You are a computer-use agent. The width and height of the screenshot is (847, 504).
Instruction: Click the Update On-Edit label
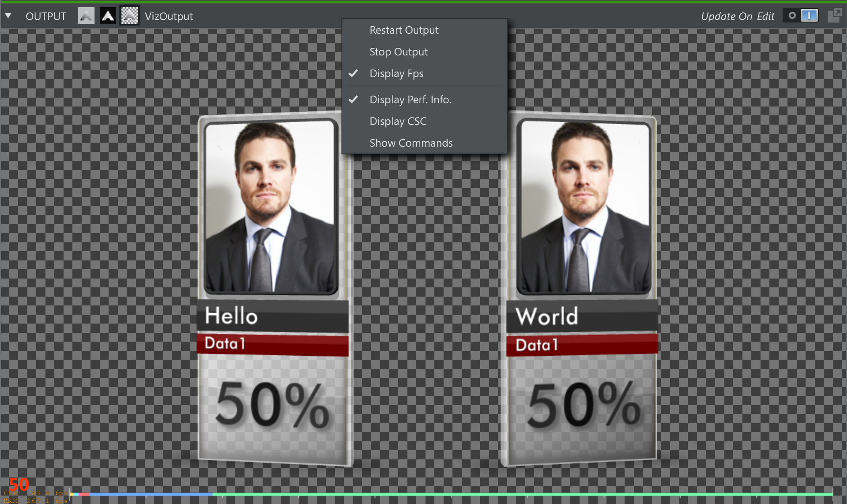pyautogui.click(x=737, y=16)
